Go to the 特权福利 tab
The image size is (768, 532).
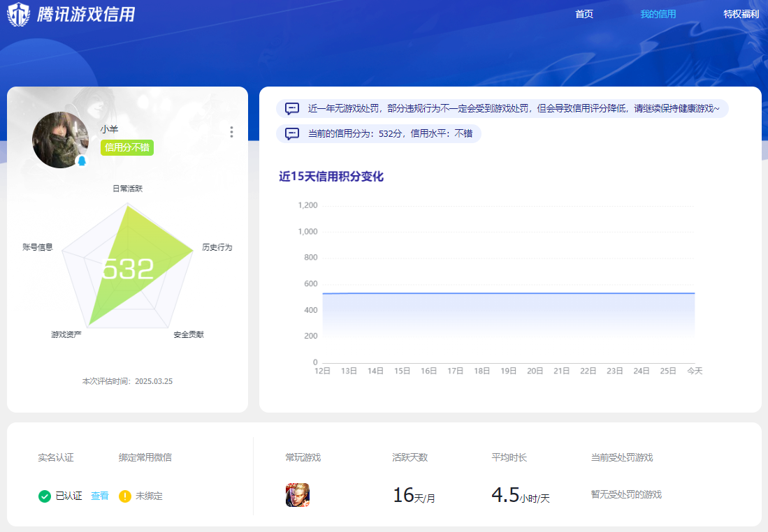tap(741, 14)
